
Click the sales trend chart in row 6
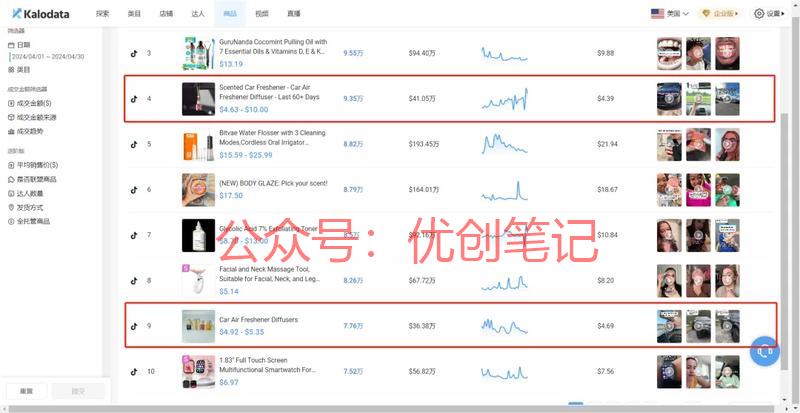pyautogui.click(x=505, y=190)
